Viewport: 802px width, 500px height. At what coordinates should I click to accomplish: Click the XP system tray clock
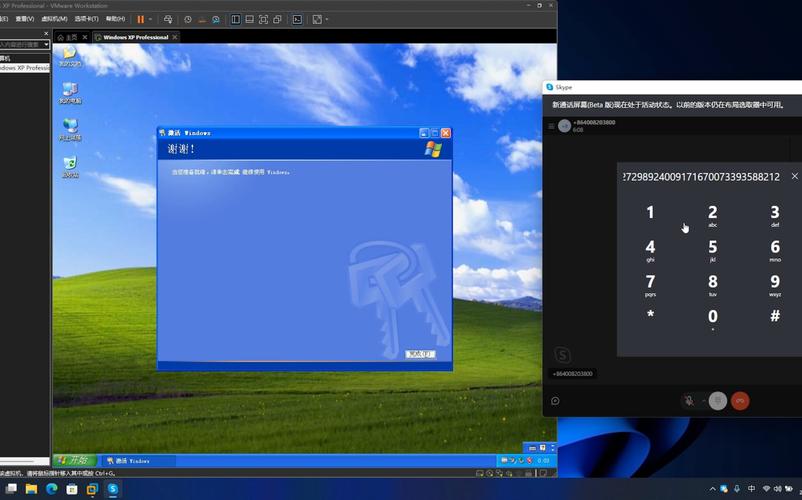click(543, 461)
